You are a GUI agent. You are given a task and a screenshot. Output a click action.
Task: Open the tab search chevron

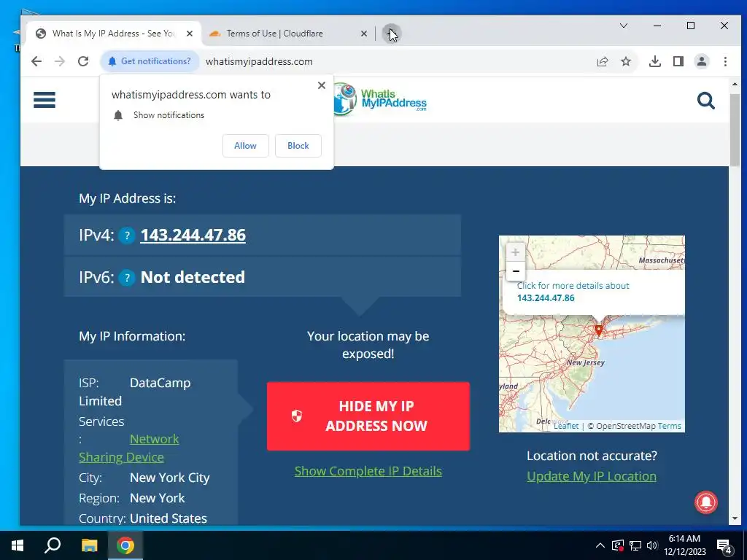[623, 26]
